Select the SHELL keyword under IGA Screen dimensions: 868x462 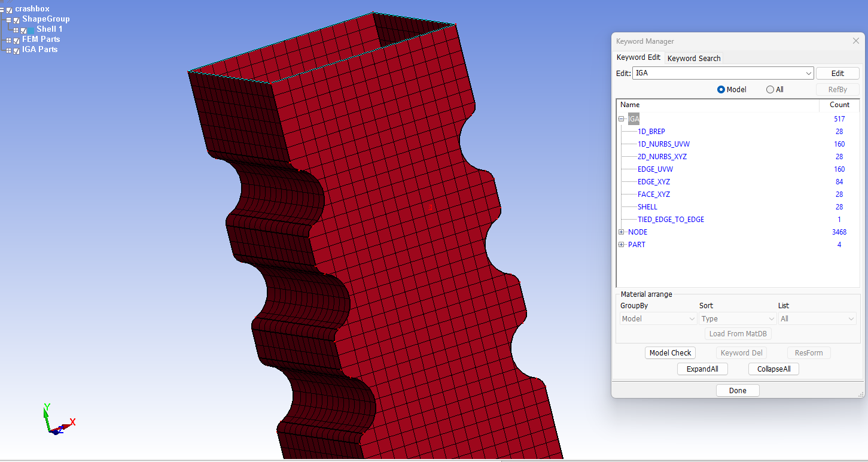647,206
